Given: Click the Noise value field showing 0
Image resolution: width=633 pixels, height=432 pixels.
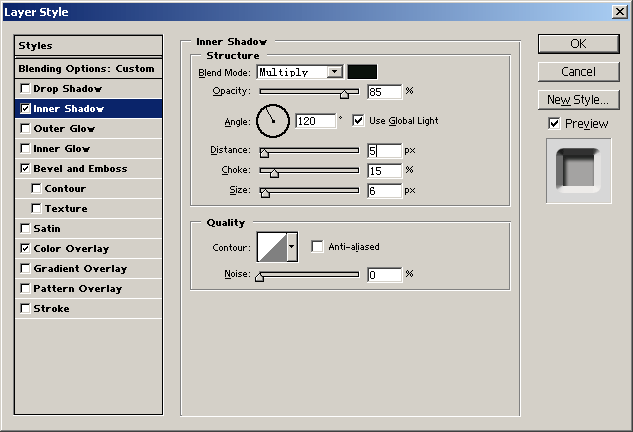Looking at the screenshot, I should click(x=385, y=275).
